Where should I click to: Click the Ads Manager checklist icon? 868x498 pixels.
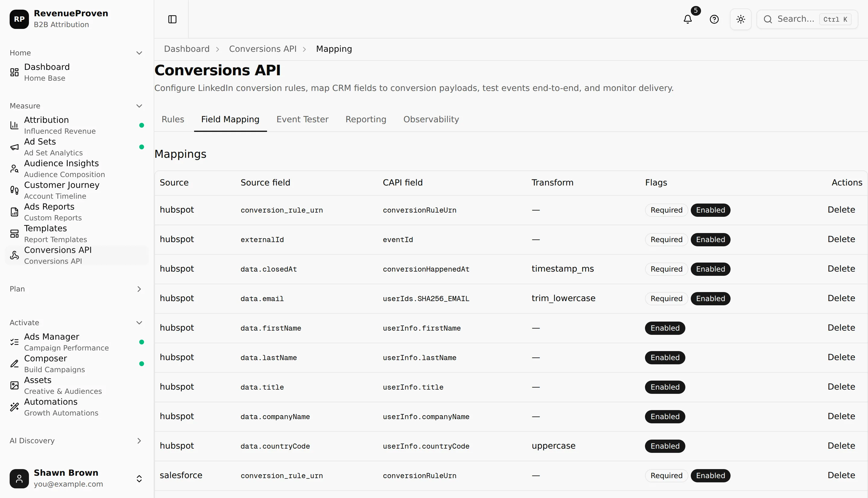[14, 342]
